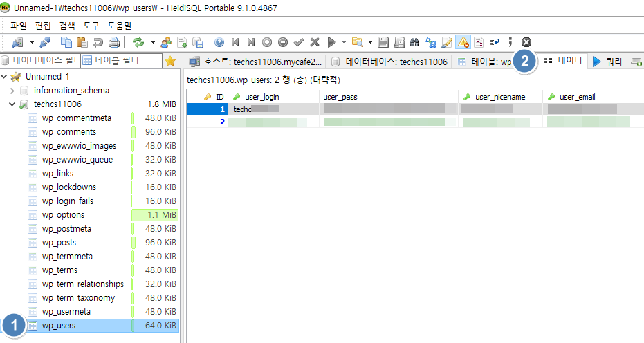
Task: Sort by user_nicename column header
Action: pyautogui.click(x=500, y=97)
